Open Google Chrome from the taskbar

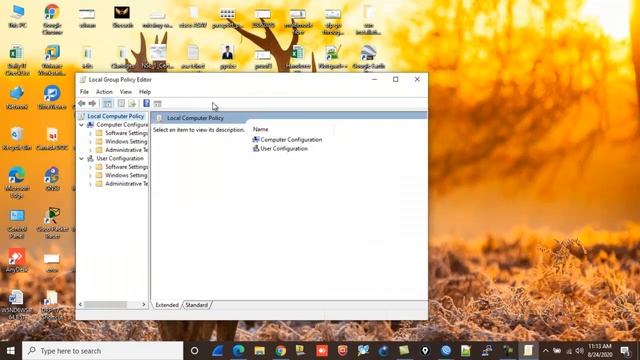[x=280, y=351]
